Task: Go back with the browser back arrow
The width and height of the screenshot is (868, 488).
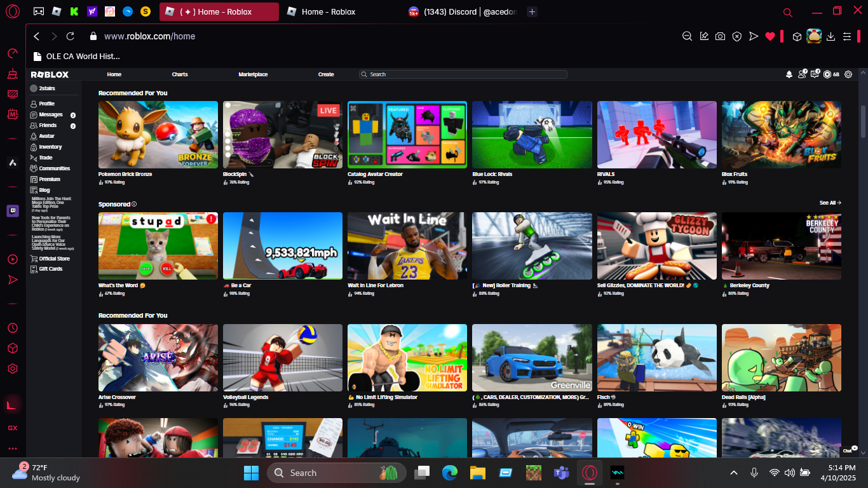Action: pos(37,36)
